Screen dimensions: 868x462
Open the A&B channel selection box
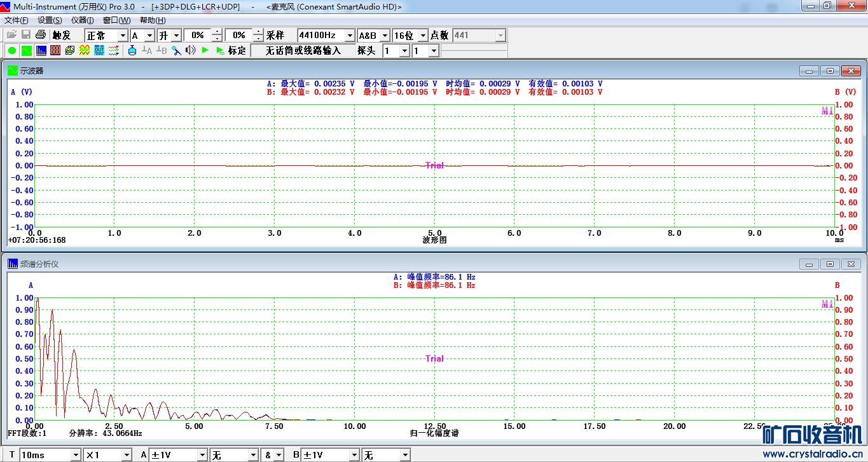tap(373, 36)
